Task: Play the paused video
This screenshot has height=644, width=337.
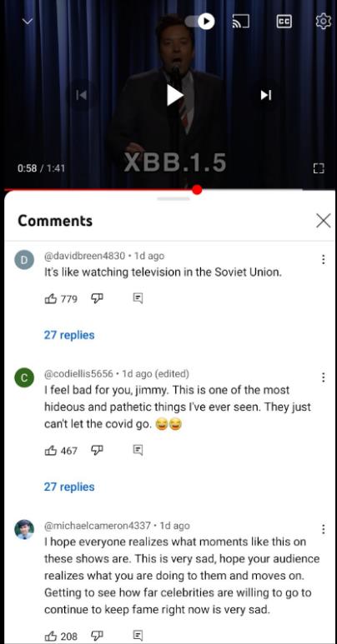Action: [x=175, y=95]
